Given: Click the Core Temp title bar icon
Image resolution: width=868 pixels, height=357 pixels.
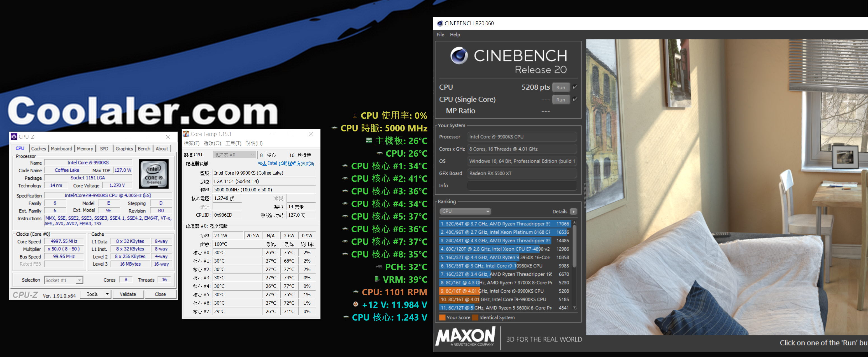Looking at the screenshot, I should coord(186,134).
